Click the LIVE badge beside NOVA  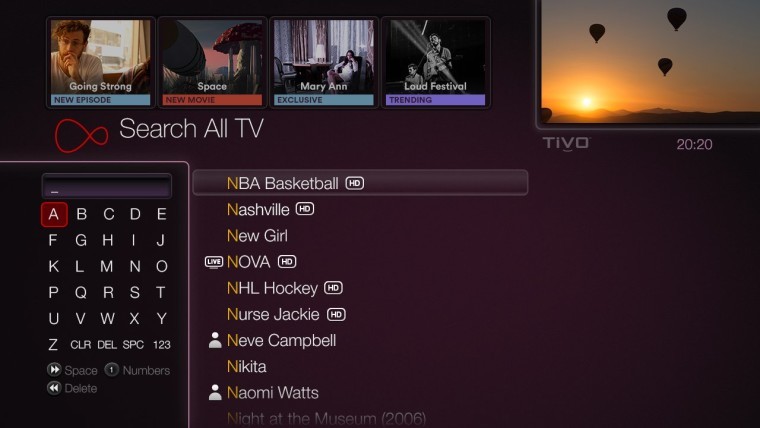point(213,262)
